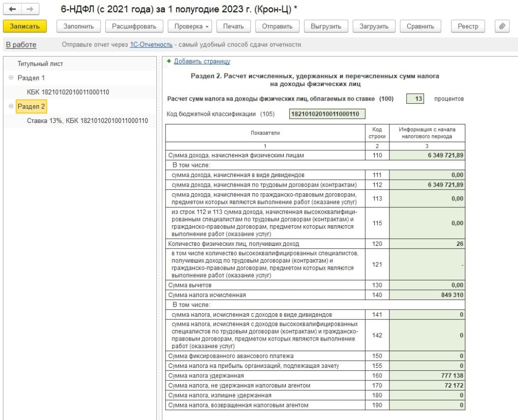Open attachments via the paperclip icon
The width and height of the screenshot is (518, 420).
[x=501, y=26]
